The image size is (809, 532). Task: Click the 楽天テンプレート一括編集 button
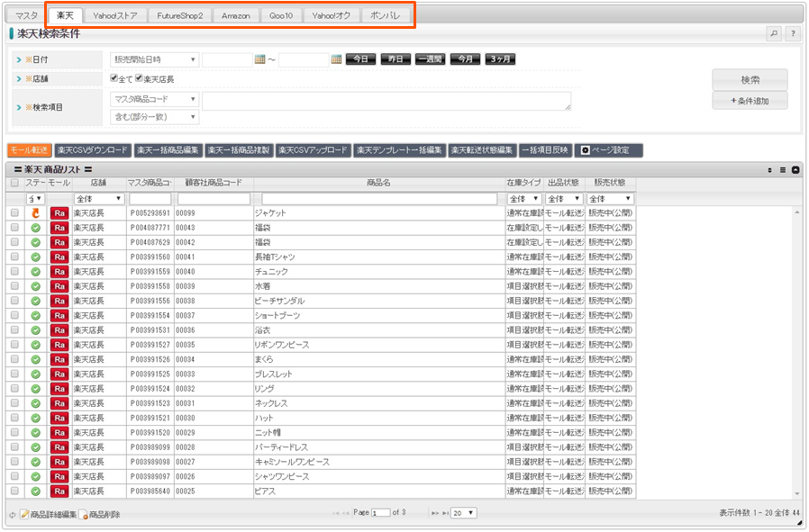pos(399,150)
